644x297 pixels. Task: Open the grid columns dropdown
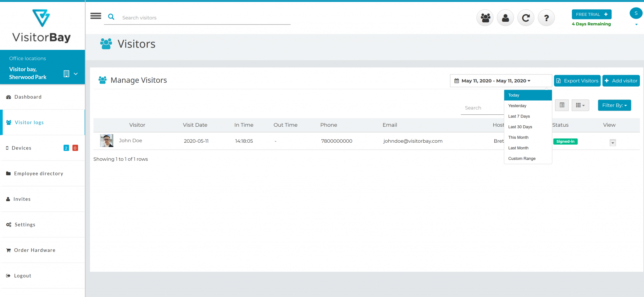(580, 105)
